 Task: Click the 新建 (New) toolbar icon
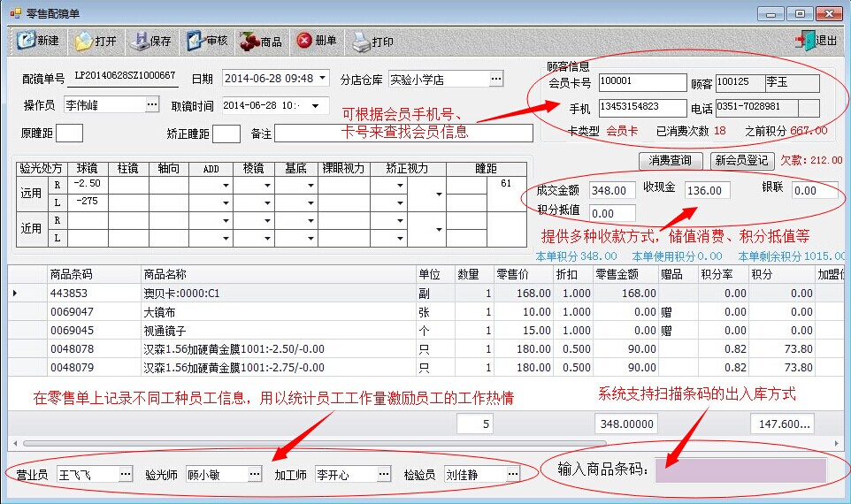38,41
